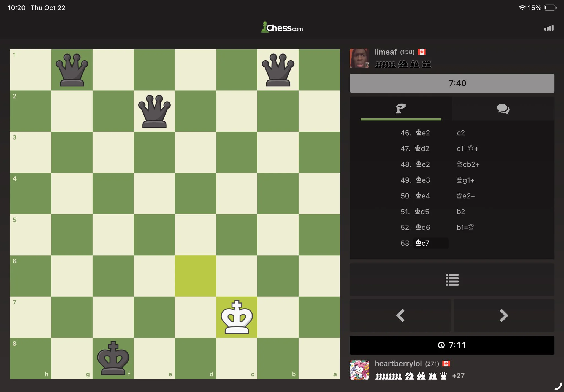
Task: Click the captured queen icon beside heartberrylol
Action: pos(444,376)
